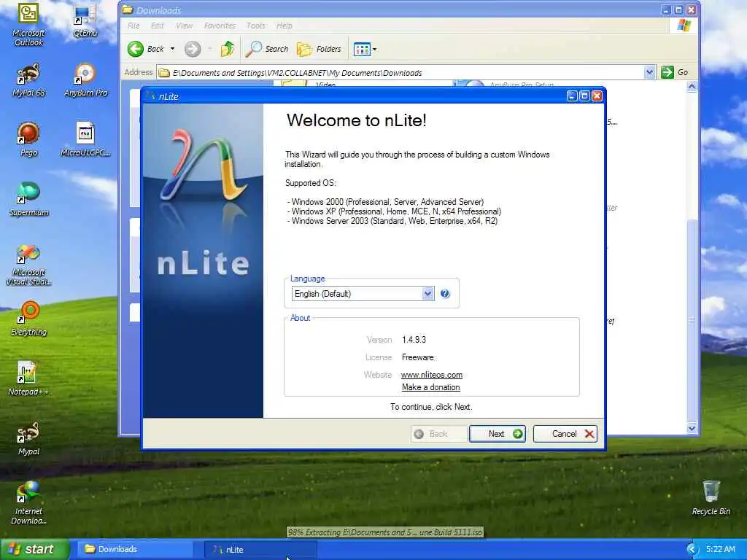Close the nLite window

click(597, 96)
